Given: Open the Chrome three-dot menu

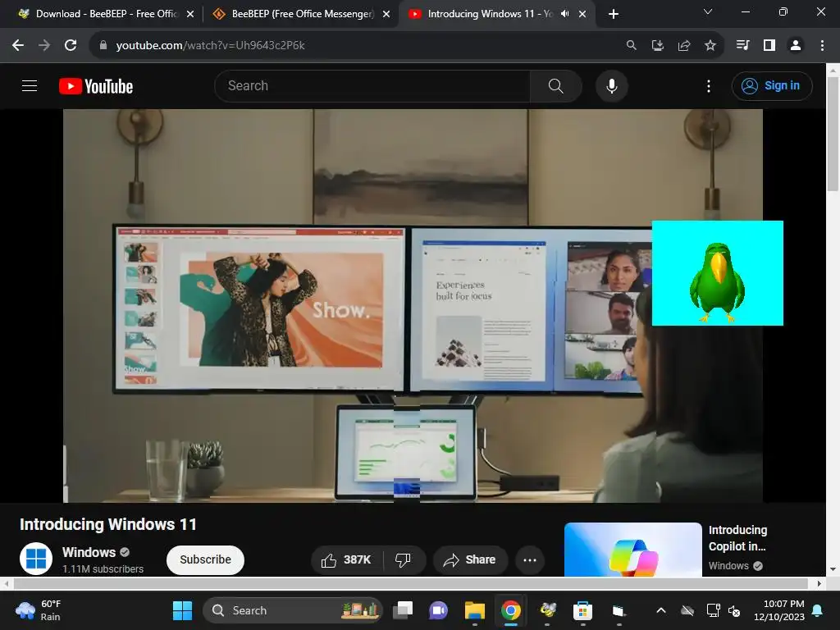Looking at the screenshot, I should tap(822, 45).
